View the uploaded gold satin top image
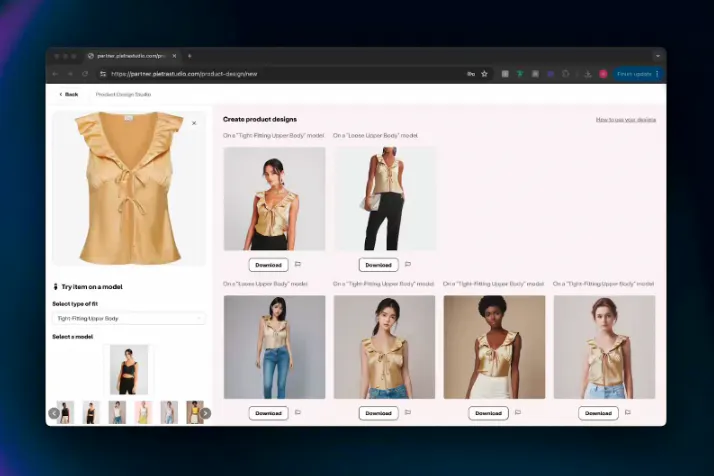This screenshot has height=476, width=714. click(129, 188)
